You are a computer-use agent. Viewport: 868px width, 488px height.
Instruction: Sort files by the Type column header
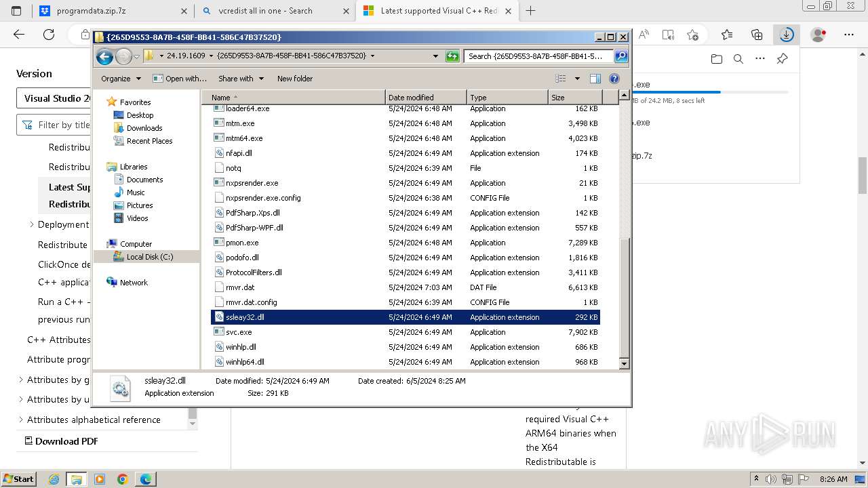point(507,98)
